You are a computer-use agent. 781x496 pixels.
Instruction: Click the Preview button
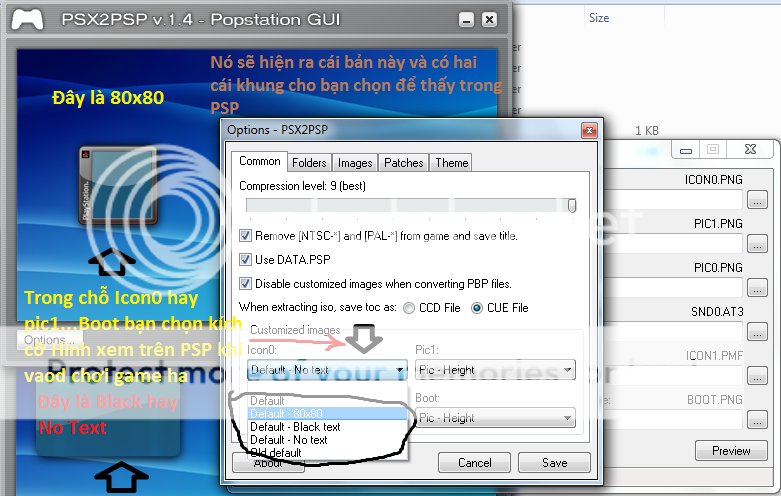tap(731, 451)
